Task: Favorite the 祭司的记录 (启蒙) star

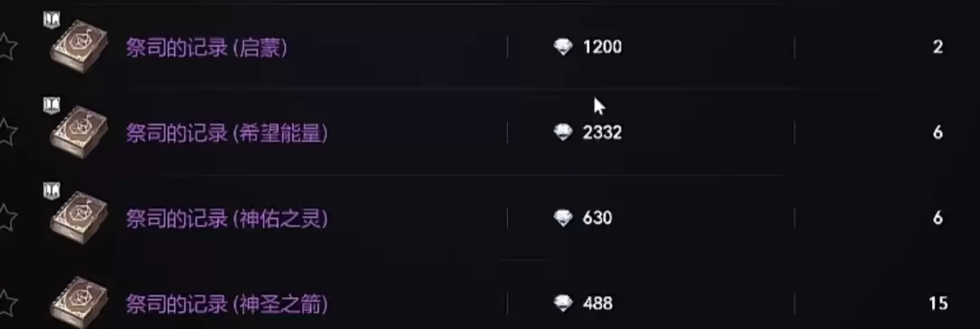Action: 7,47
